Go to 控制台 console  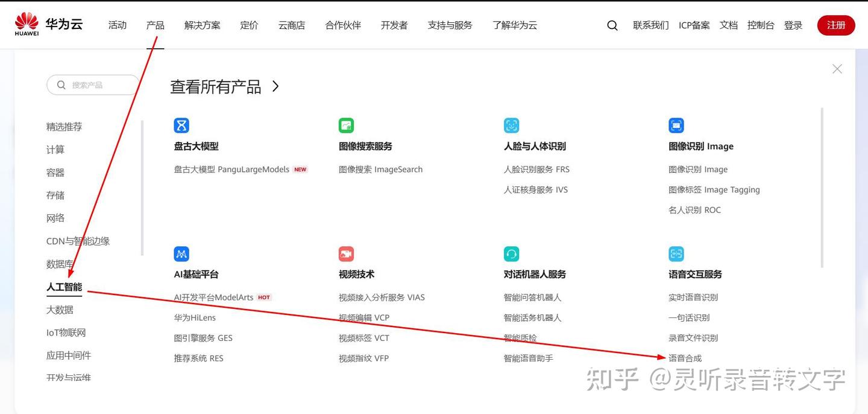coord(761,25)
